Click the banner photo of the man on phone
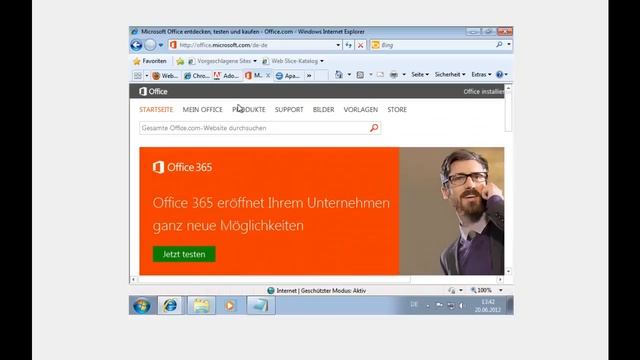Image resolution: width=640 pixels, height=360 pixels. coord(451,211)
